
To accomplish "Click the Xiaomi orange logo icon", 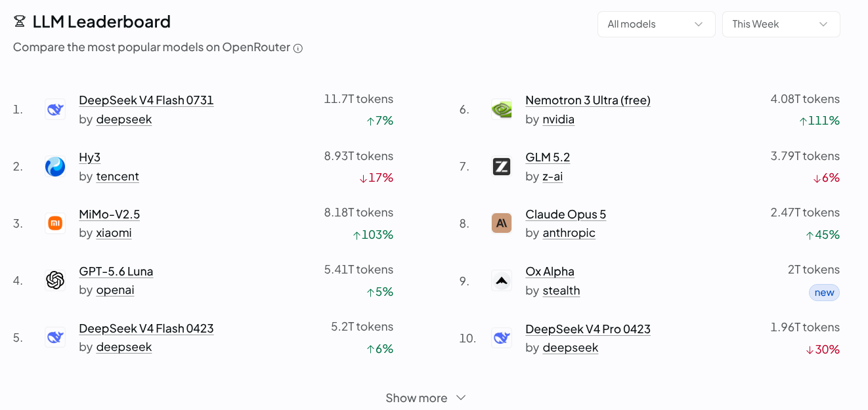I will point(55,223).
